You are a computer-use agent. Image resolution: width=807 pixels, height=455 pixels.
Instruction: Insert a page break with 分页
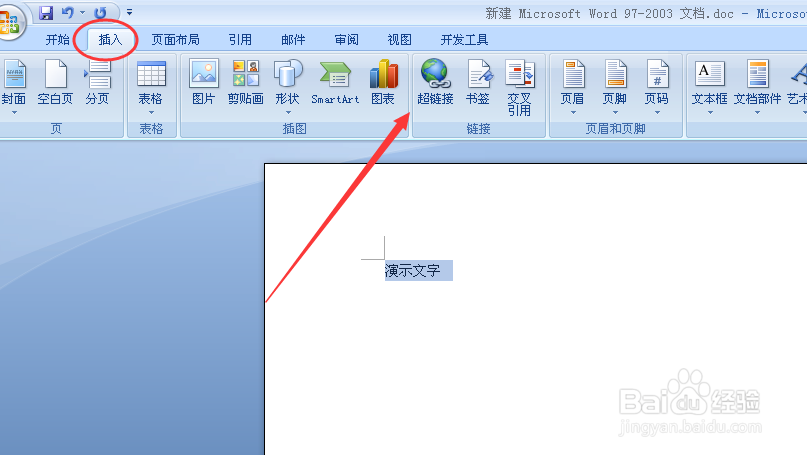coord(97,82)
